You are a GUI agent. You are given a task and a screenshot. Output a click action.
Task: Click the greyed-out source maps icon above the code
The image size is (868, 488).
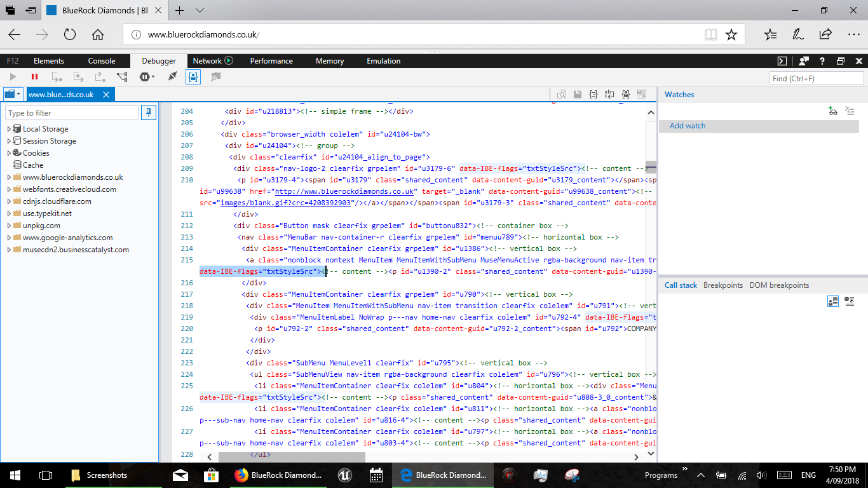pos(642,94)
